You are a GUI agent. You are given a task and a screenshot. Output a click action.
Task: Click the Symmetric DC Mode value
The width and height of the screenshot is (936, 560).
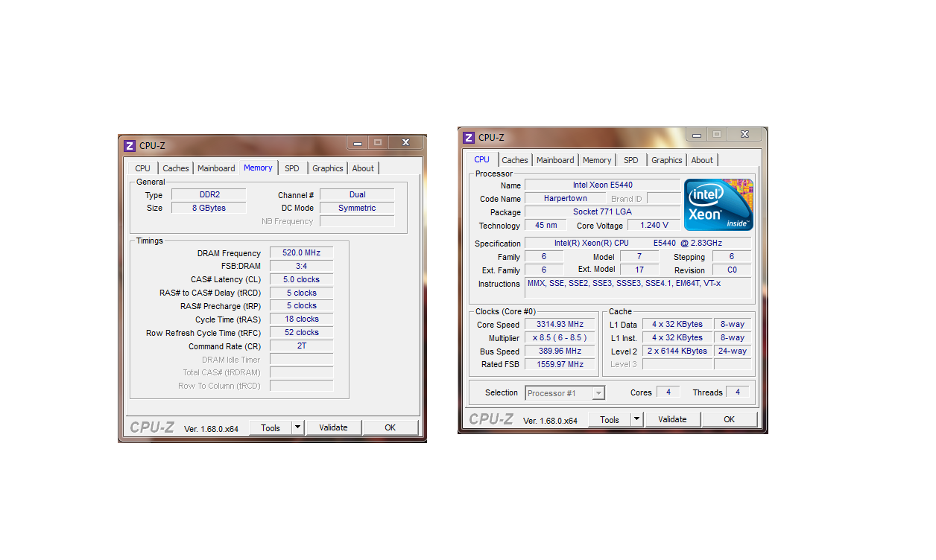coord(357,209)
